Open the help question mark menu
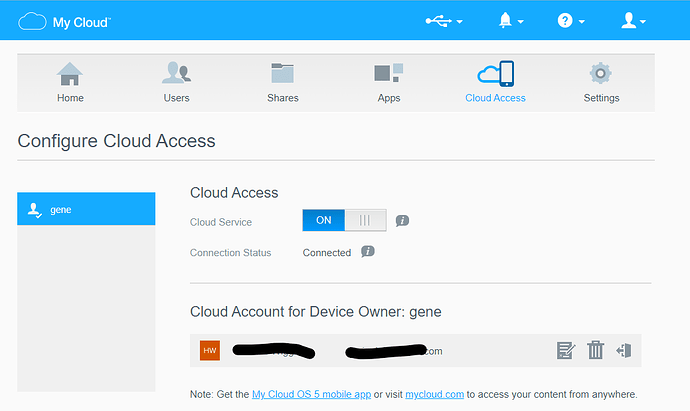This screenshot has width=690, height=411. [571, 21]
